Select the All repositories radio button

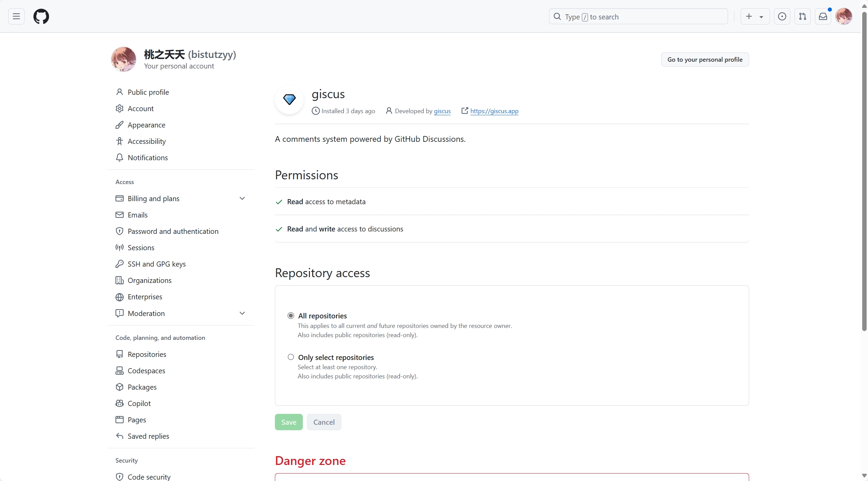291,316
